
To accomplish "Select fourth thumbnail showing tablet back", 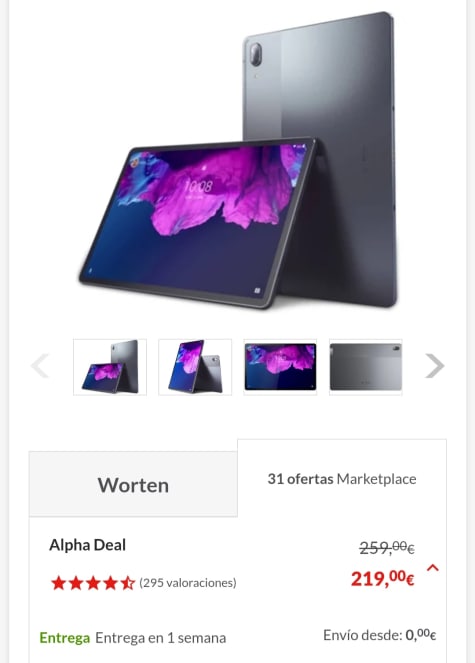I will pyautogui.click(x=365, y=367).
